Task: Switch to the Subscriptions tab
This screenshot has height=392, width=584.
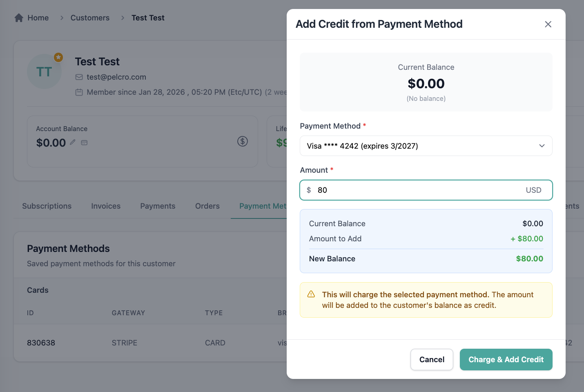Action: pos(47,206)
